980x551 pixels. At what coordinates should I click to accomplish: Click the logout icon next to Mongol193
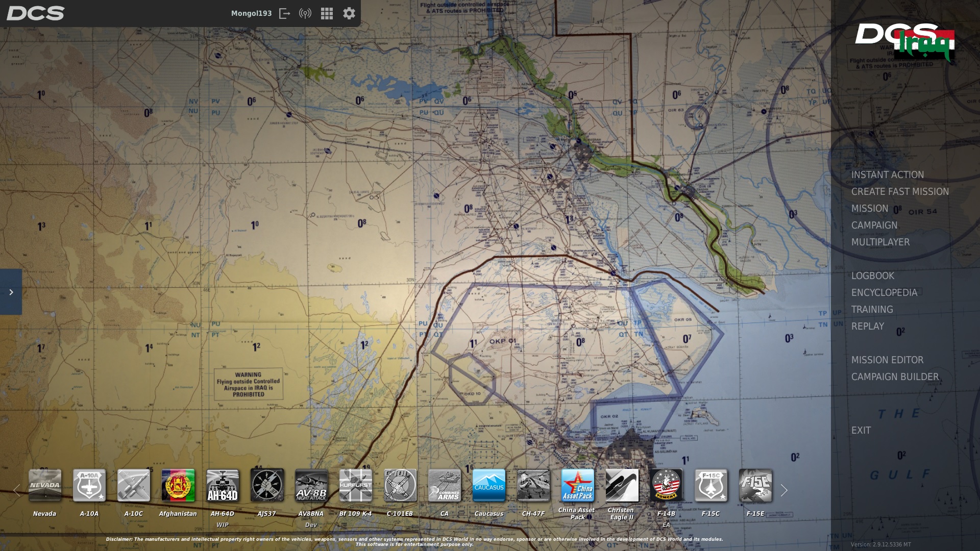click(285, 13)
